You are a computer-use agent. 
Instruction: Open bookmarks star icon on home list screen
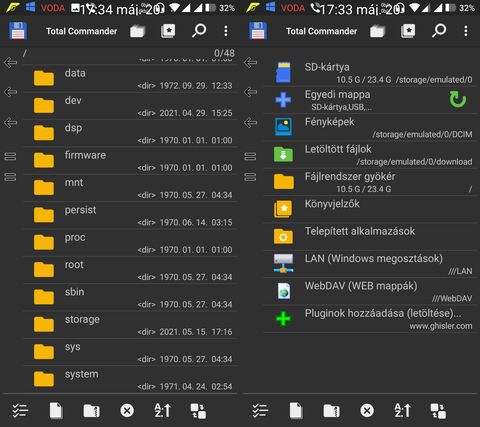[x=408, y=31]
